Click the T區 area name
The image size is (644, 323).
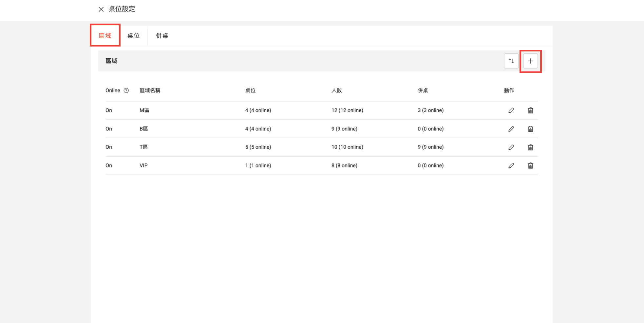coord(143,147)
